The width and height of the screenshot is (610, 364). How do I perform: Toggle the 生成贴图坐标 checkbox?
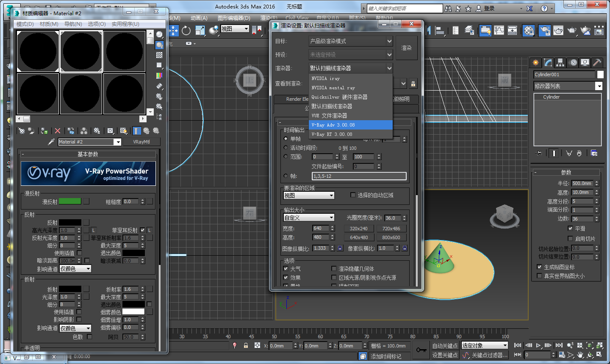[x=539, y=267]
